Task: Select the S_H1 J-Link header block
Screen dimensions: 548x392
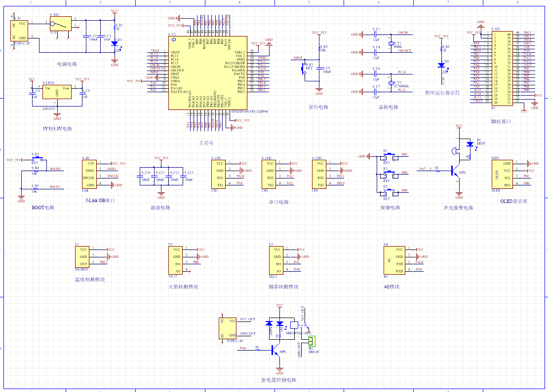Action: coord(89,174)
